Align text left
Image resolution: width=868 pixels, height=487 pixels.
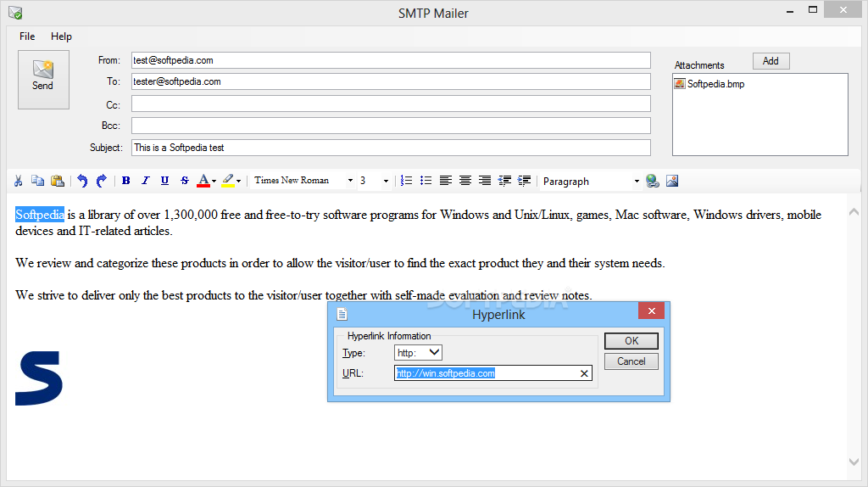(446, 181)
